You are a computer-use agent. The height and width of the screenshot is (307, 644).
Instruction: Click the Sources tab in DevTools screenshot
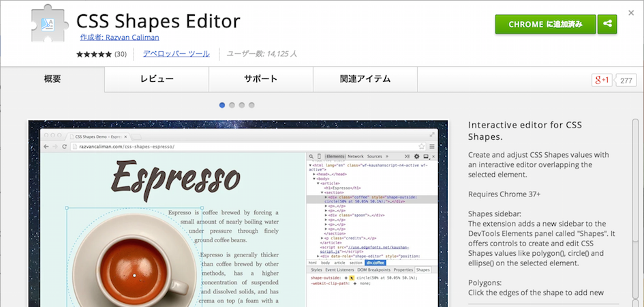[x=375, y=157]
